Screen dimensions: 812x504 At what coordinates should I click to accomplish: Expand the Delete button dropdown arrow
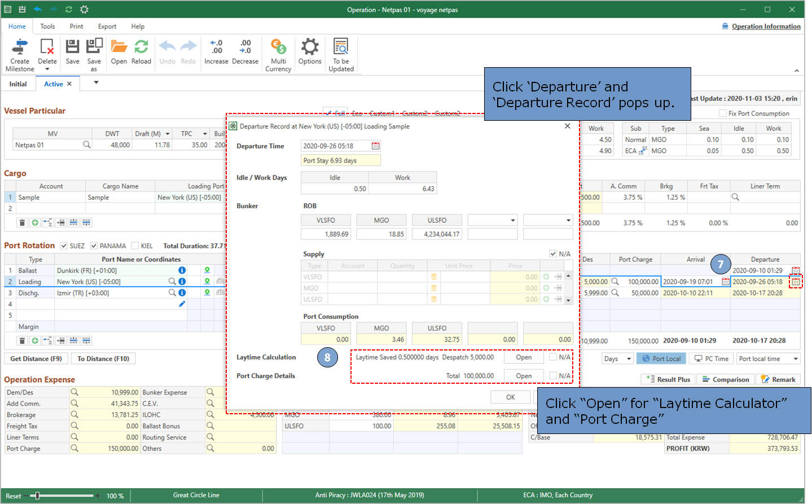[47, 69]
